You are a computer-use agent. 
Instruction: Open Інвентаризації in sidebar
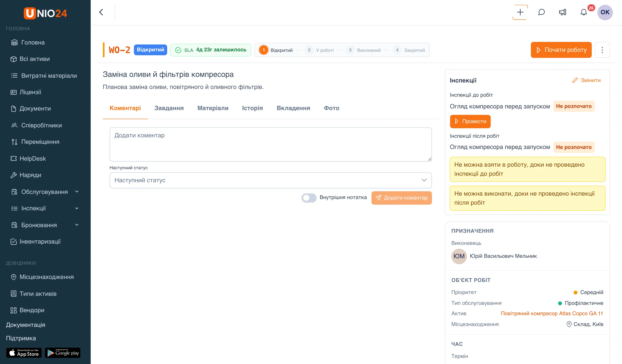click(x=36, y=242)
